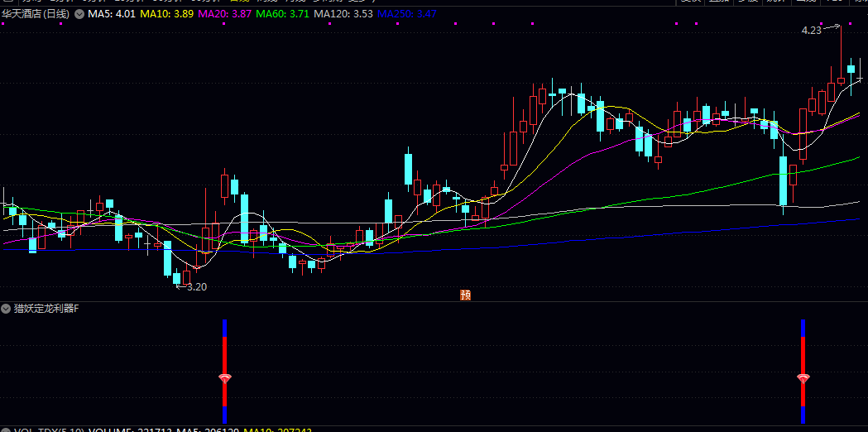Open dropdown arrow beside 华天酒店(日线) title
The height and width of the screenshot is (432, 868).
[x=79, y=14]
